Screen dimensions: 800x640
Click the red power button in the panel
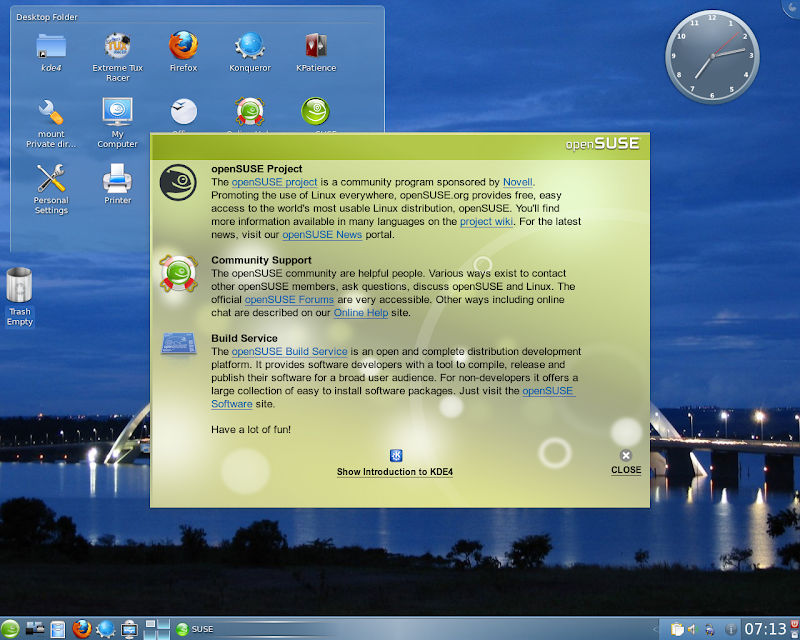click(795, 624)
